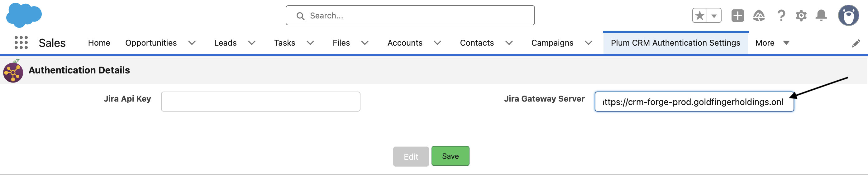
Task: Open the More navigation dropdown
Action: 772,43
